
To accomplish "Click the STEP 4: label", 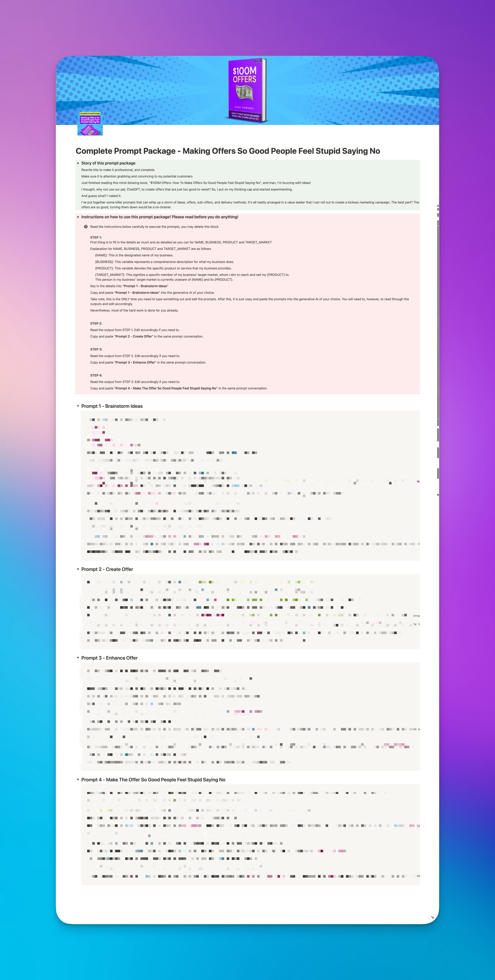I will tap(96, 375).
